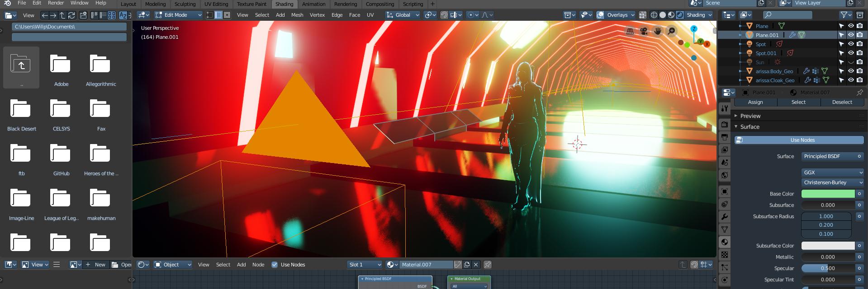Uncheck Use Nodes checkbox in node editor
This screenshot has width=868, height=289.
(x=275, y=265)
